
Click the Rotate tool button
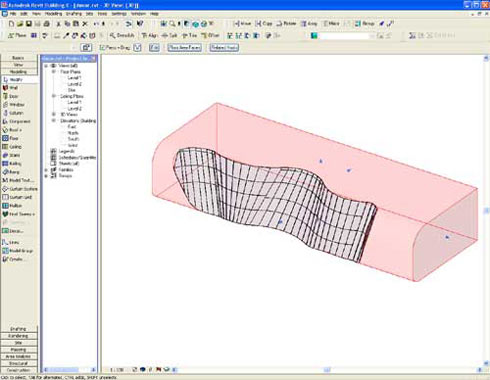click(286, 24)
